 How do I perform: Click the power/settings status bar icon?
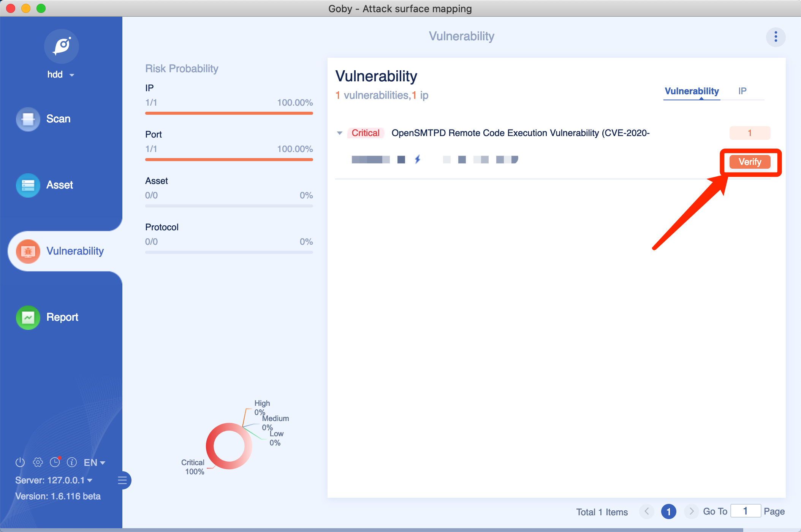click(18, 461)
